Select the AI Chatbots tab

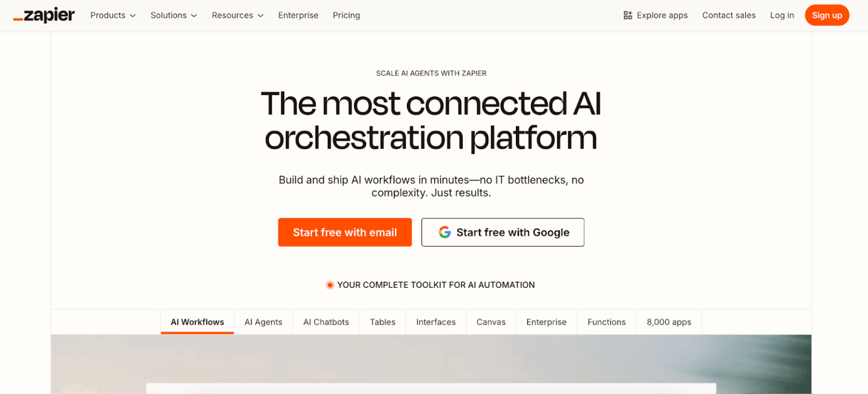325,322
